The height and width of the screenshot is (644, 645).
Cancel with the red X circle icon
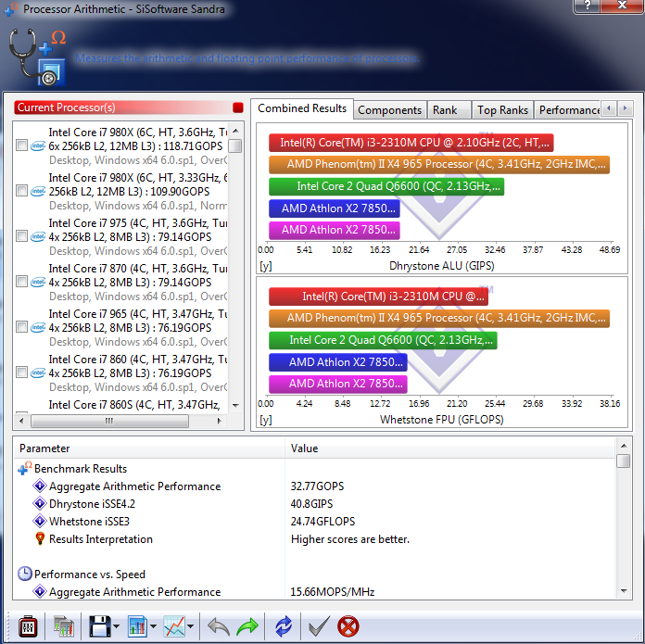[348, 626]
